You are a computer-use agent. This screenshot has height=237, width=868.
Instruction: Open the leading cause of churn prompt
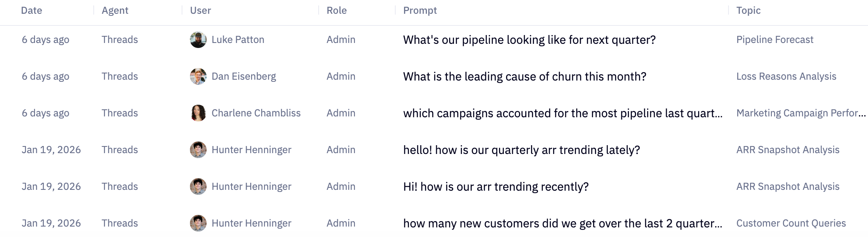pos(524,76)
